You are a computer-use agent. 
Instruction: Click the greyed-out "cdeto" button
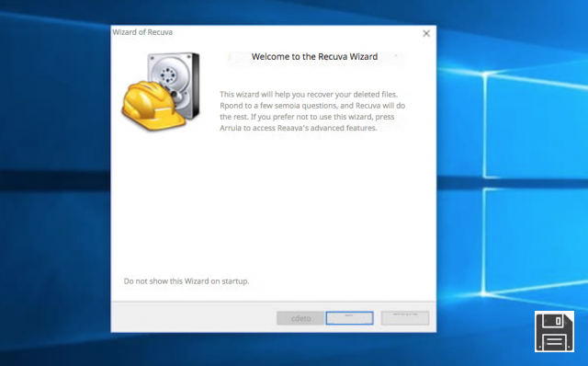point(300,318)
